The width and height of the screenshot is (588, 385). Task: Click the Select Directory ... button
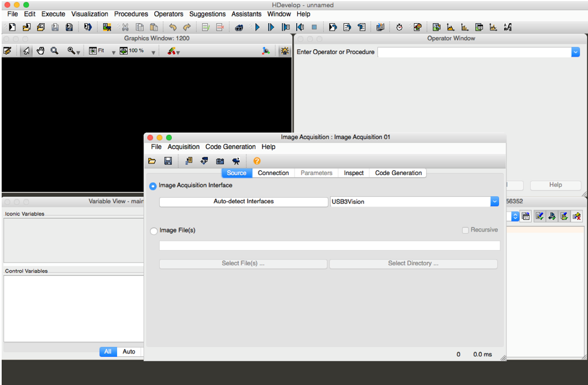click(413, 263)
